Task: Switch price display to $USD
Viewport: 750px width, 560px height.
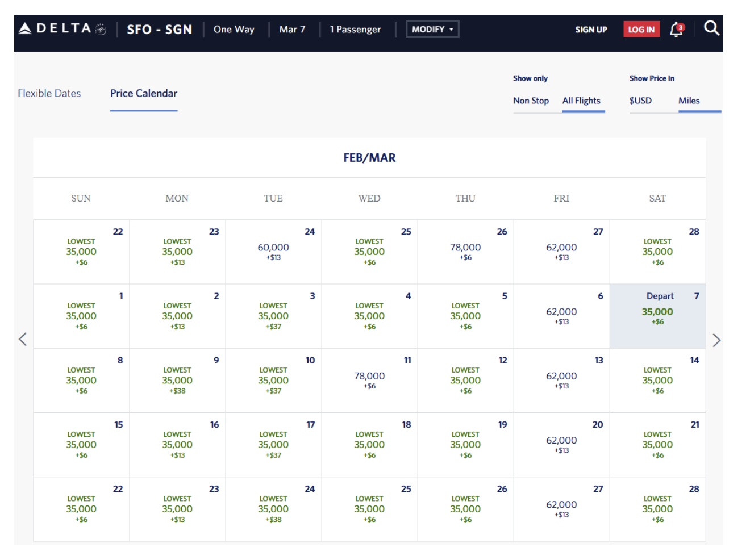Action: (x=640, y=101)
